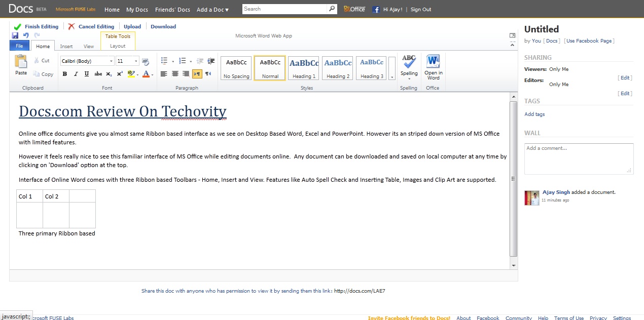Screen dimensions: 644x320
Task: Toggle left-to-right text direction
Action: (x=197, y=74)
